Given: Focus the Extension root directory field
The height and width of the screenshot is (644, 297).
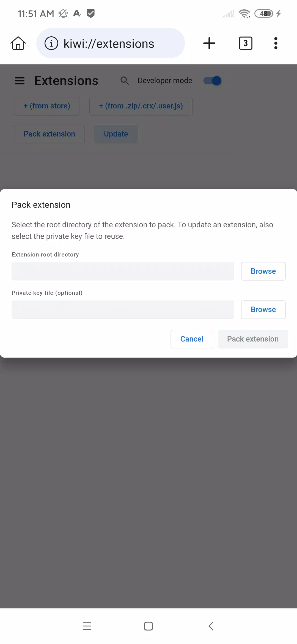Looking at the screenshot, I should [x=123, y=271].
